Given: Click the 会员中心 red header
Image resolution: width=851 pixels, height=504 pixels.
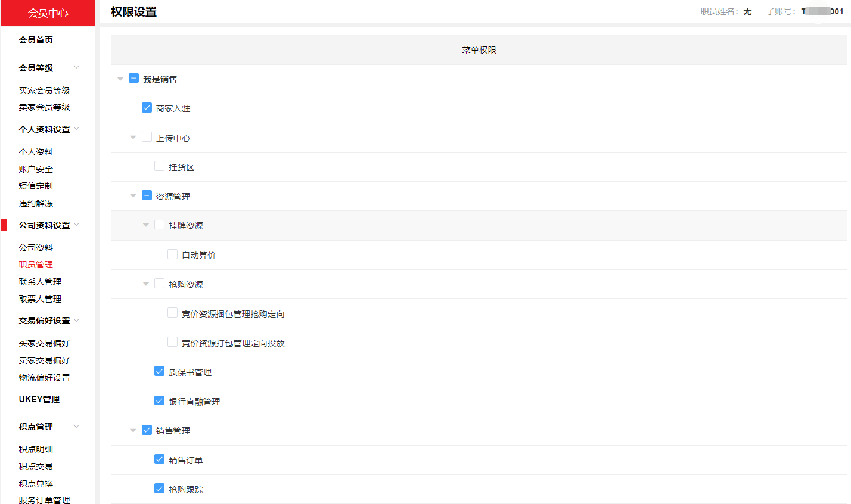Looking at the screenshot, I should tap(48, 13).
